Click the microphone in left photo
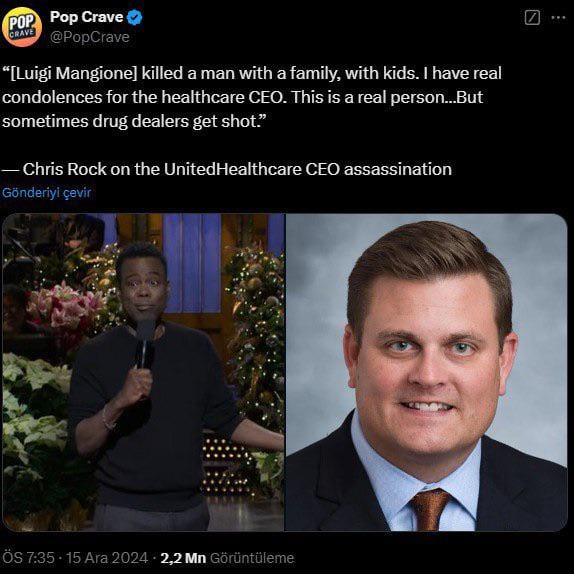 pyautogui.click(x=145, y=343)
